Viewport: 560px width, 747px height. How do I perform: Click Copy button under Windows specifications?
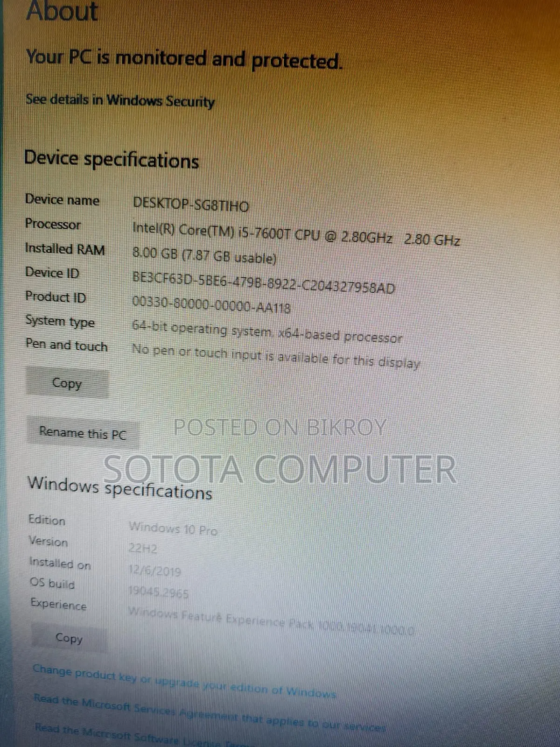pos(69,638)
